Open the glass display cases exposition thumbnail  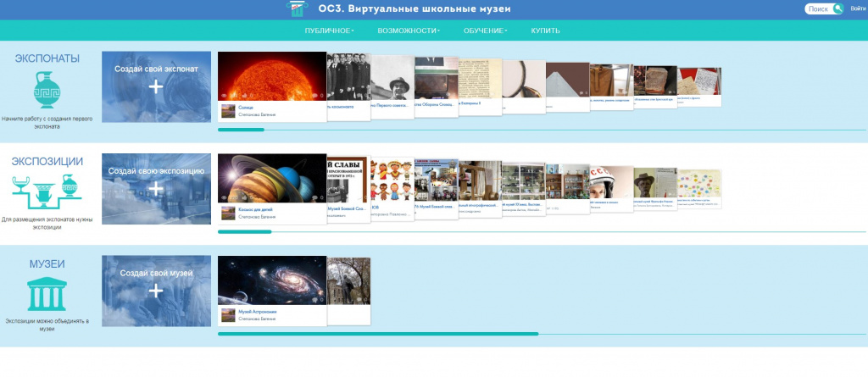point(524,181)
